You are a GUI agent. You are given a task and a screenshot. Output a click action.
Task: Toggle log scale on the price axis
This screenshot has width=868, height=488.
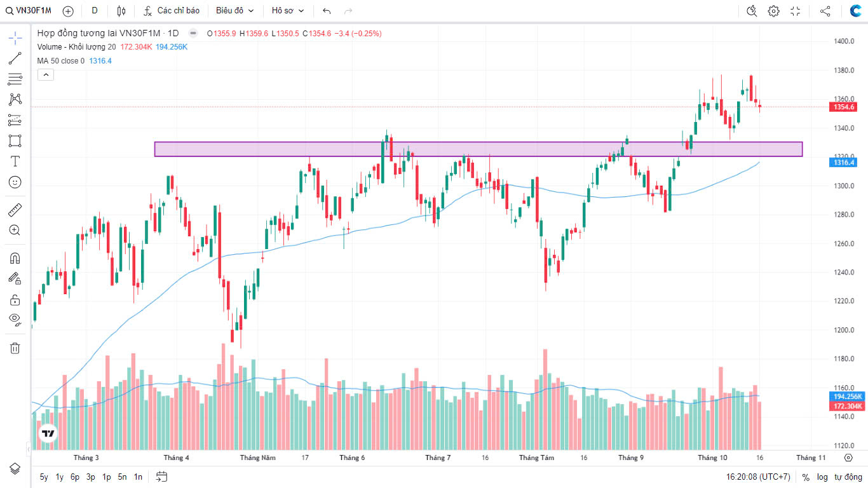(822, 477)
